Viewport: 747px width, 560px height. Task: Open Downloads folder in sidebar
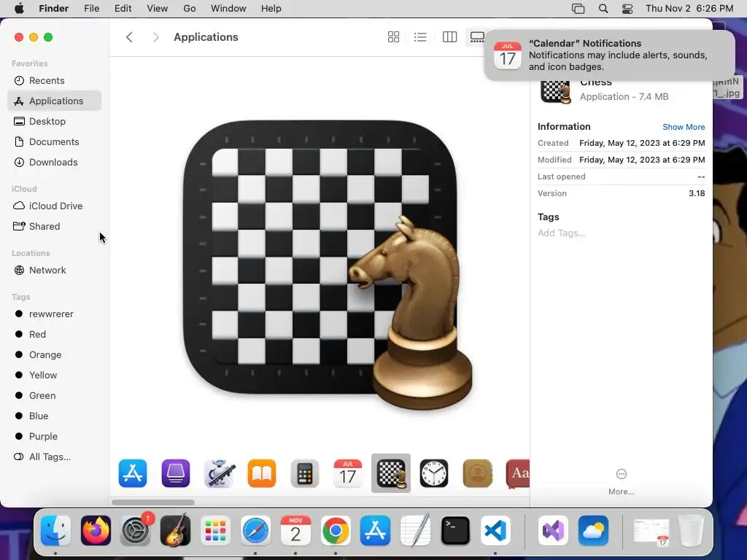tap(54, 163)
